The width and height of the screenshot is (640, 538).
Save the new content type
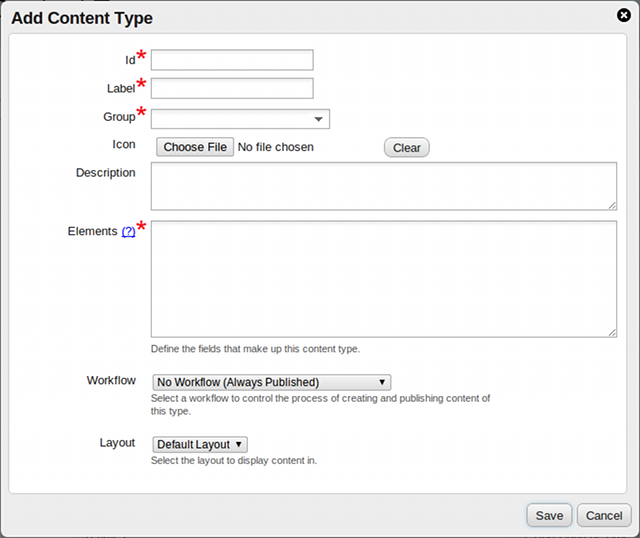click(549, 516)
